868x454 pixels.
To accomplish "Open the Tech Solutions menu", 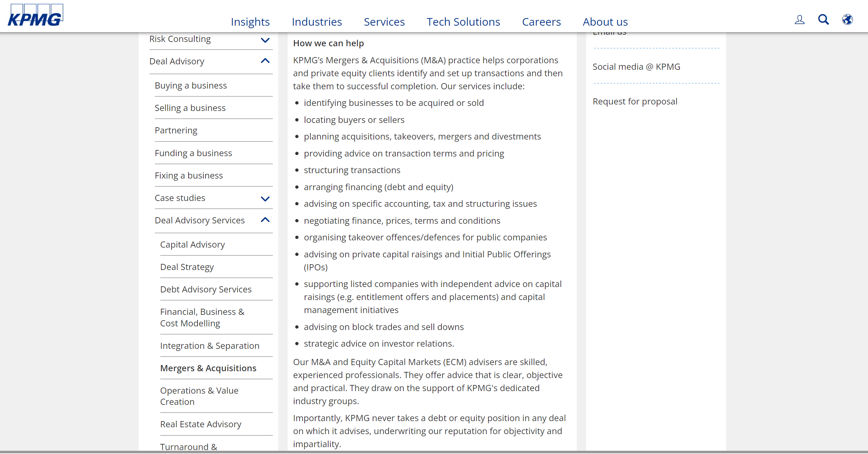I will click(463, 22).
